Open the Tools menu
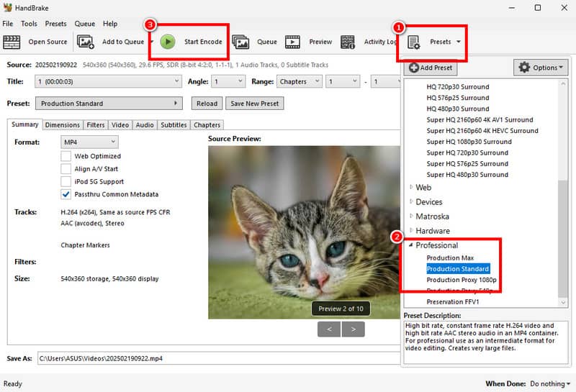This screenshot has width=576, height=392. click(x=29, y=24)
